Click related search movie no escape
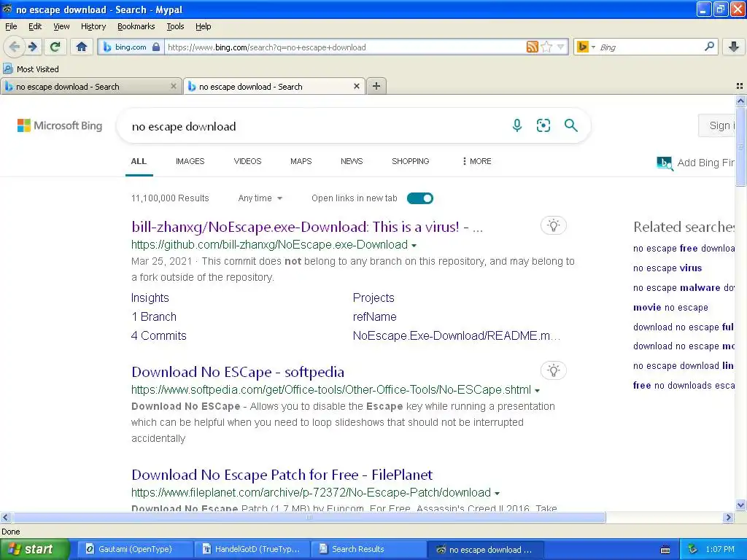 [670, 308]
